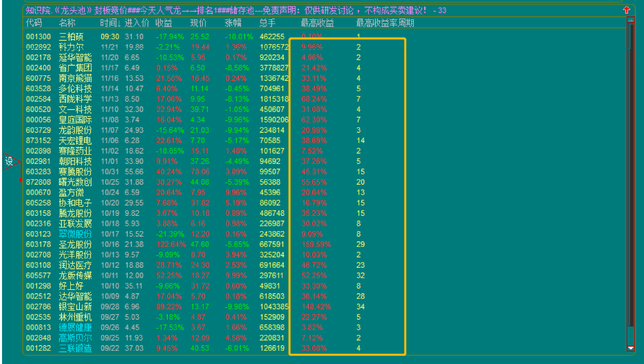The width and height of the screenshot is (644, 364).
Task: Sort by 时间 column header
Action: (110, 23)
